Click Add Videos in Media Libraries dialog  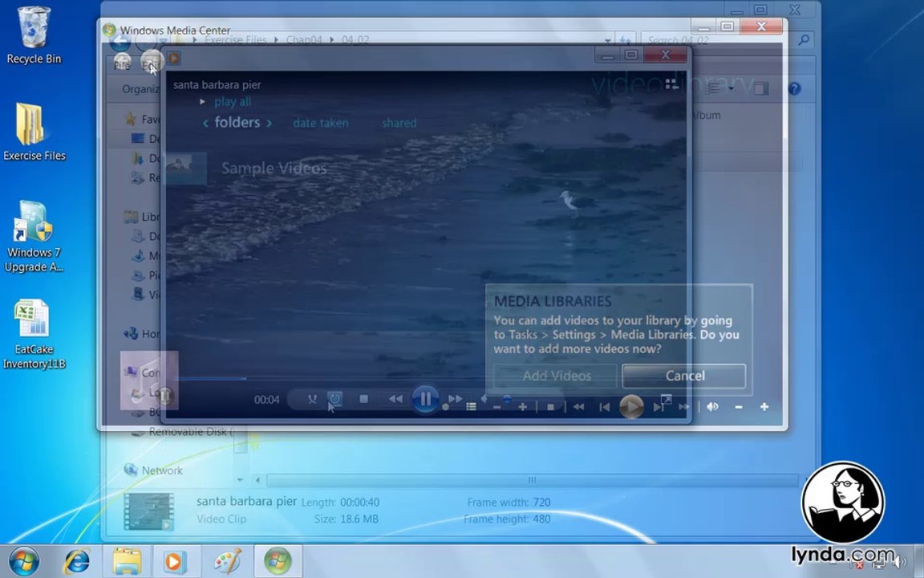(556, 376)
